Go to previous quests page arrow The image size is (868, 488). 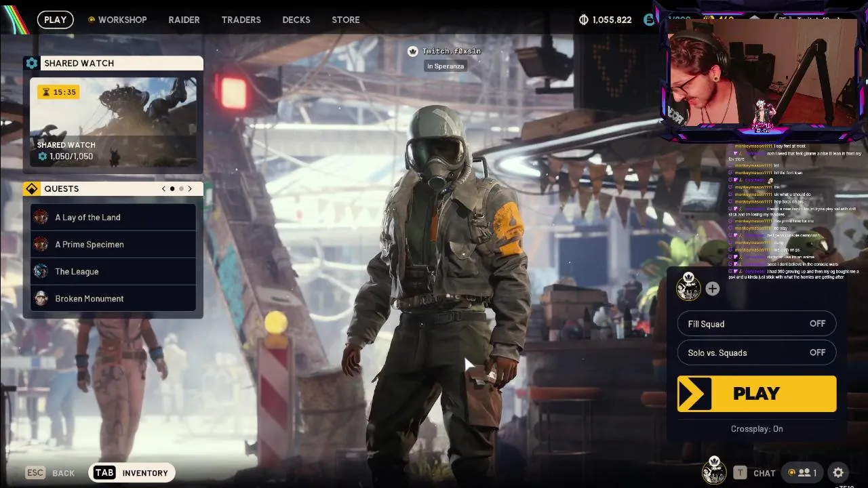[163, 188]
